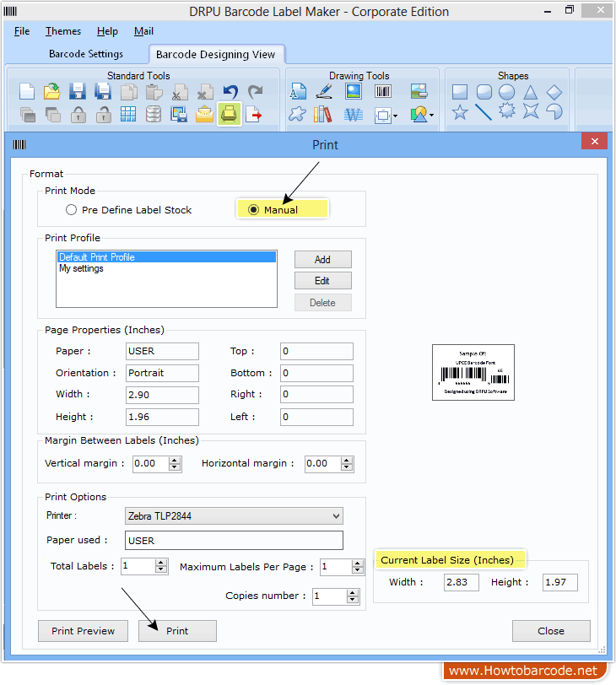
Task: Click the Orientation field showing Portrait
Action: 162,373
